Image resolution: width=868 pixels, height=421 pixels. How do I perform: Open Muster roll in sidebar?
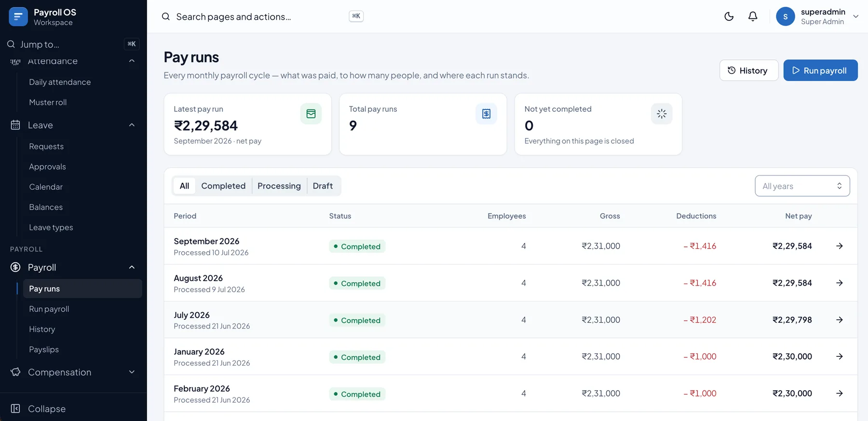[48, 102]
